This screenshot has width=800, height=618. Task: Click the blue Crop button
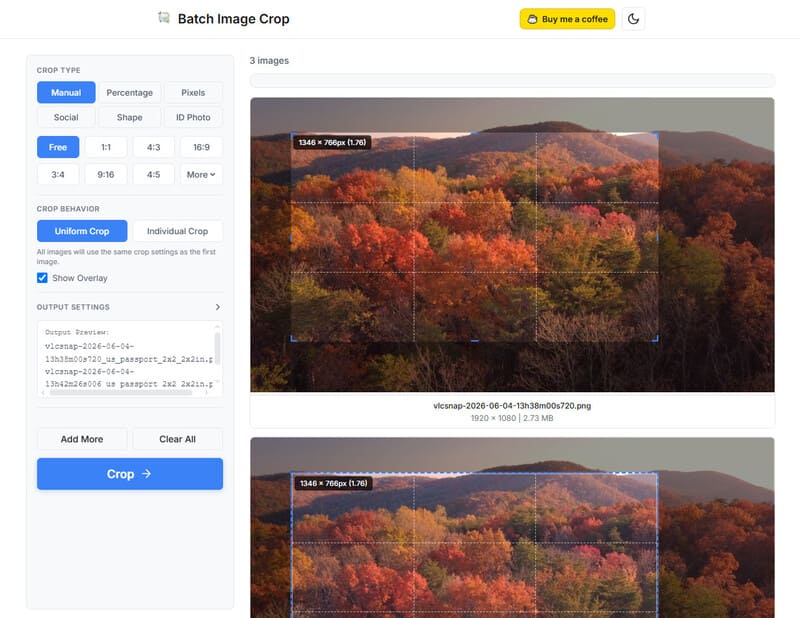click(130, 474)
